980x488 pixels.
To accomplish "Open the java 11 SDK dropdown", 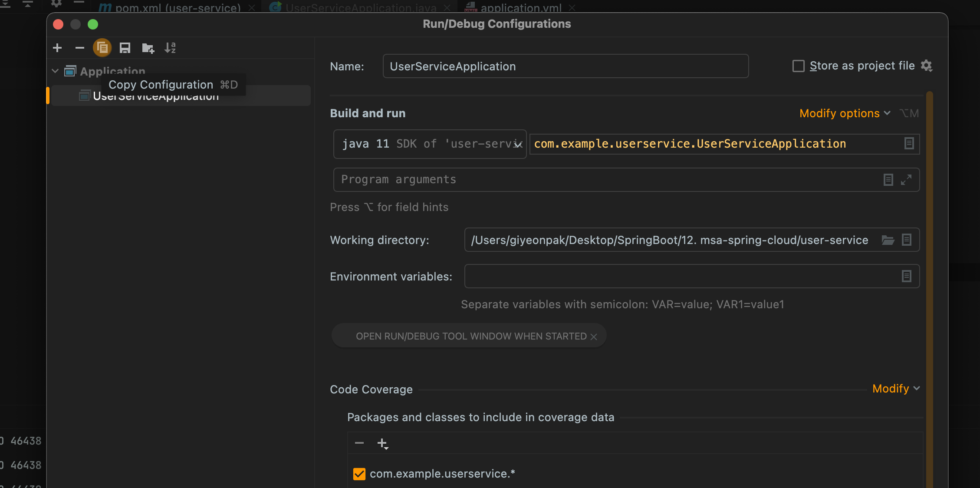I will click(430, 144).
